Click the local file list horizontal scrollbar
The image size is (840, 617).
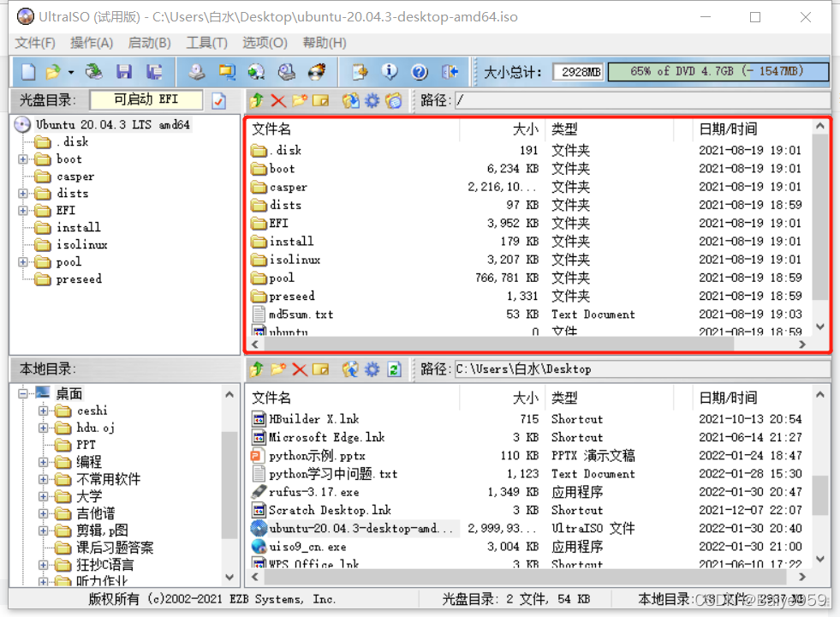(x=524, y=577)
